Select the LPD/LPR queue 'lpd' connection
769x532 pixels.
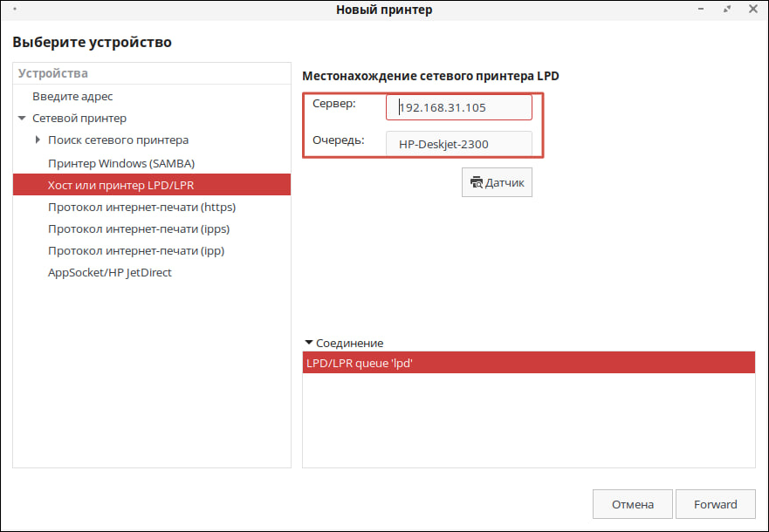coord(528,363)
